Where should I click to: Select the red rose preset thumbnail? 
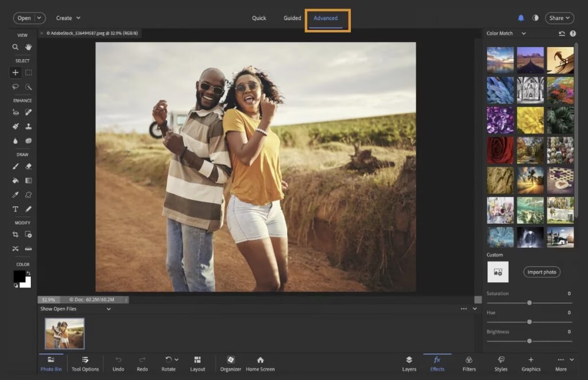click(500, 150)
